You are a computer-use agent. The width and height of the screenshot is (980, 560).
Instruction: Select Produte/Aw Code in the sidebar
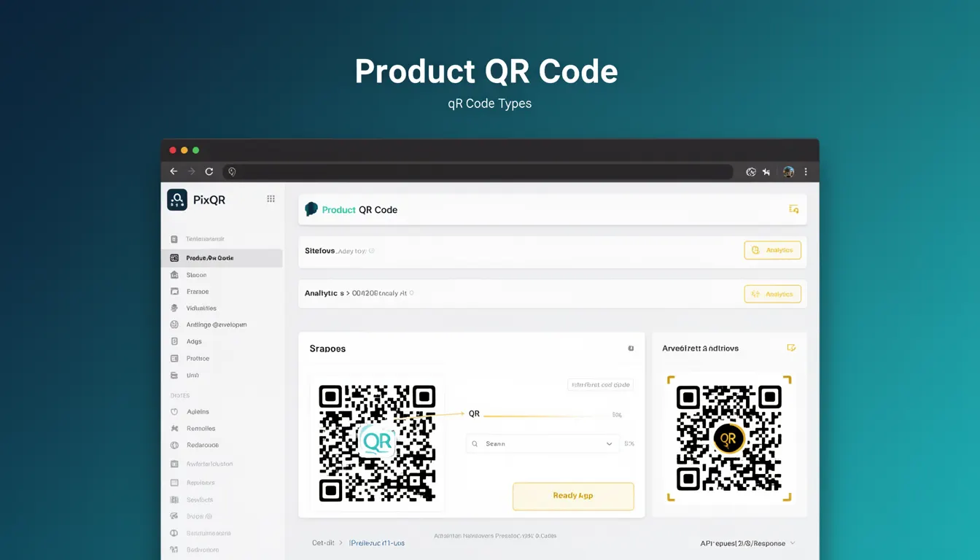[222, 258]
